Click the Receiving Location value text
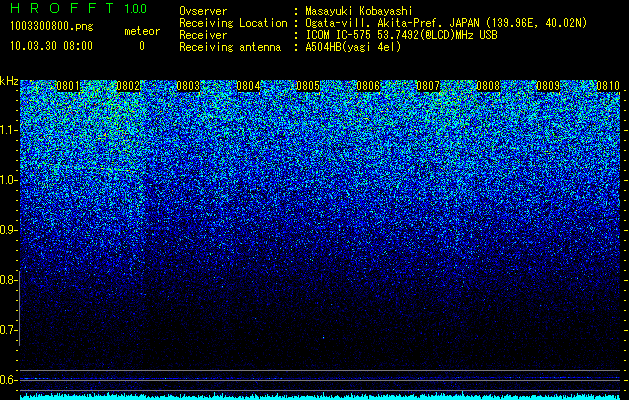The width and height of the screenshot is (629, 400). 446,23
